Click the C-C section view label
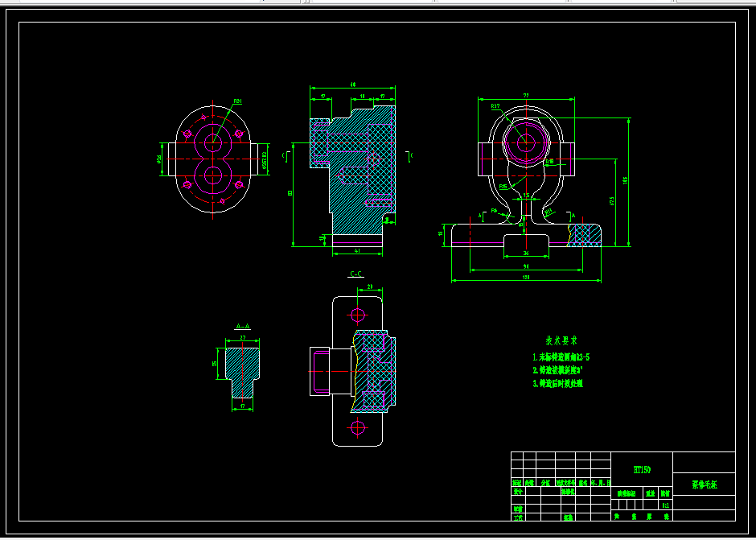Screen dimensions: 756x540 coord(355,274)
